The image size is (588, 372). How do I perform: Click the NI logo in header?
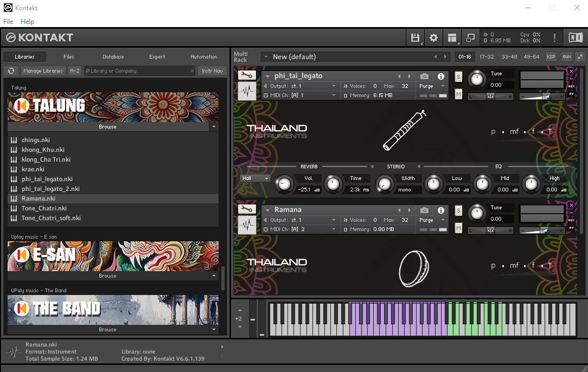pyautogui.click(x=575, y=37)
